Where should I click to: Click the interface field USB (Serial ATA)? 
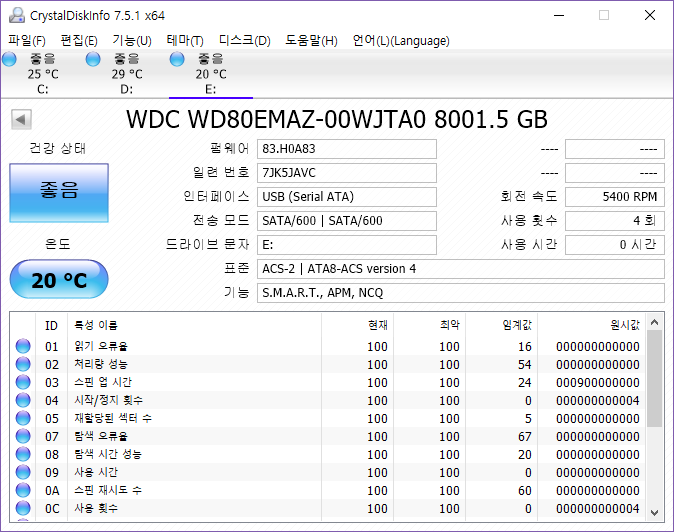pyautogui.click(x=347, y=197)
